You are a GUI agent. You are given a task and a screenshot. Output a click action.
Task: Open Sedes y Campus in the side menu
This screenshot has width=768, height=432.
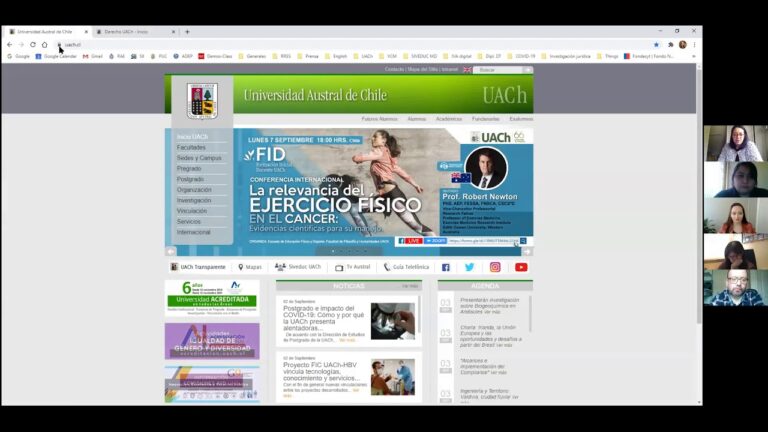click(x=199, y=158)
